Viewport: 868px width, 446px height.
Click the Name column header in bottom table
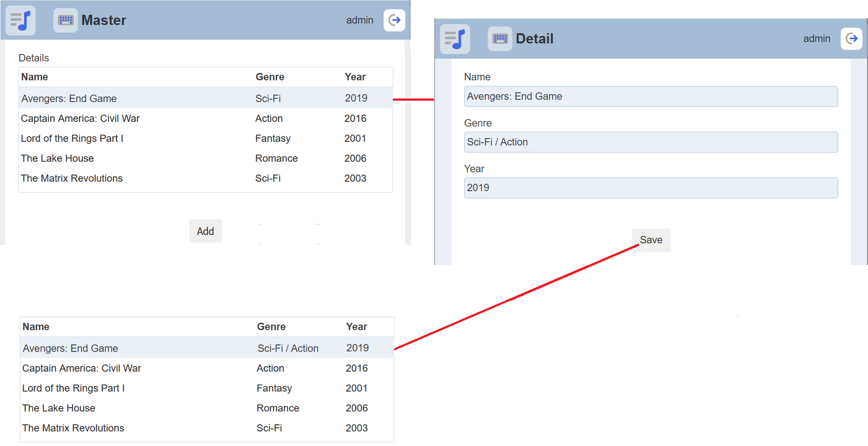(x=36, y=327)
